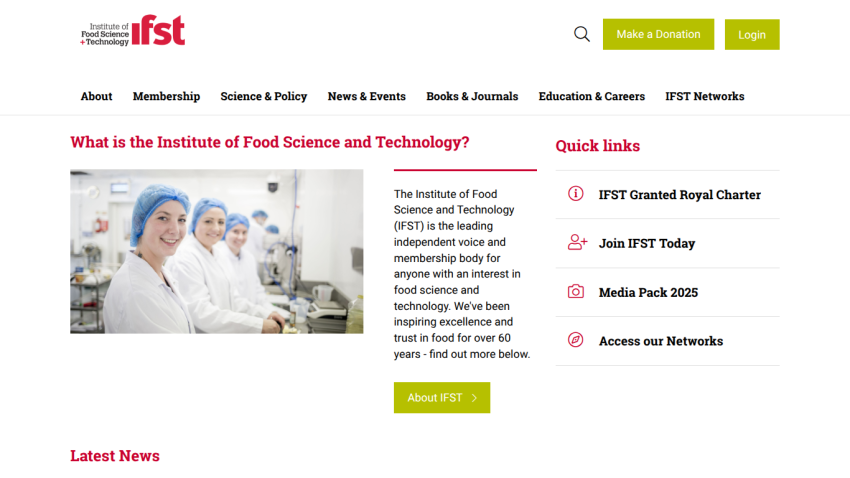
Task: Open the Access our Networks link
Action: [661, 341]
